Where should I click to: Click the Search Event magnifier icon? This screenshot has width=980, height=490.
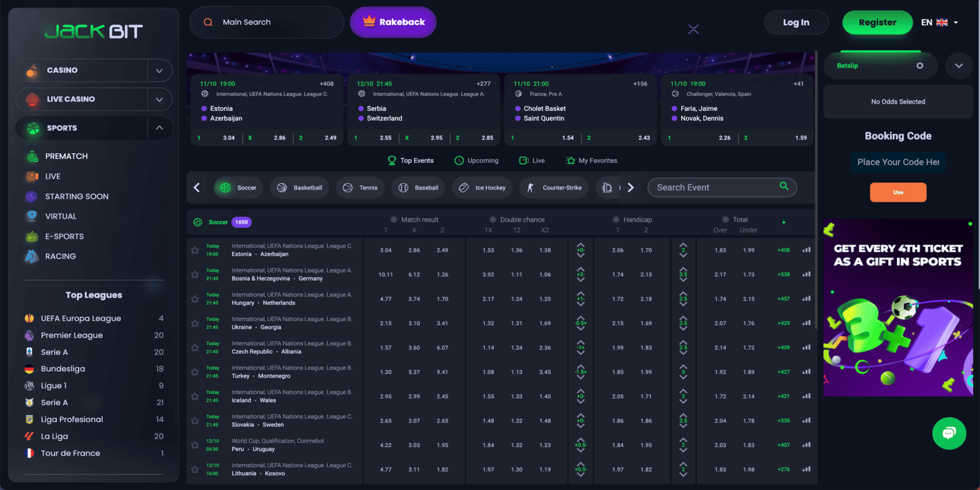pyautogui.click(x=784, y=186)
